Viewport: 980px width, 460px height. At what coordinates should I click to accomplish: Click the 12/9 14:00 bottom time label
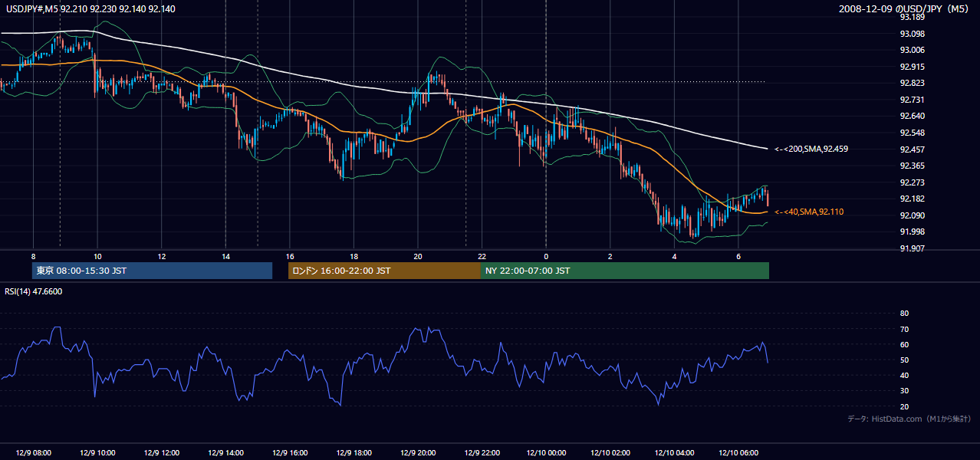coord(225,453)
